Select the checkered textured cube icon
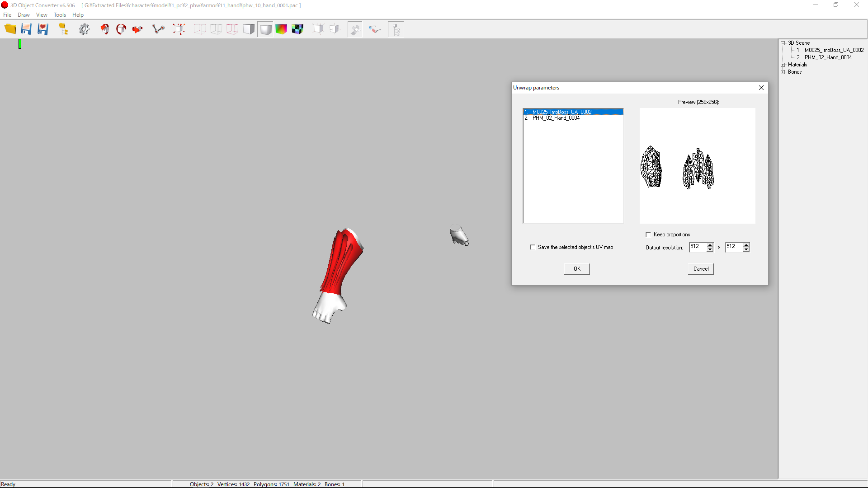The height and width of the screenshot is (488, 868). pyautogui.click(x=297, y=29)
